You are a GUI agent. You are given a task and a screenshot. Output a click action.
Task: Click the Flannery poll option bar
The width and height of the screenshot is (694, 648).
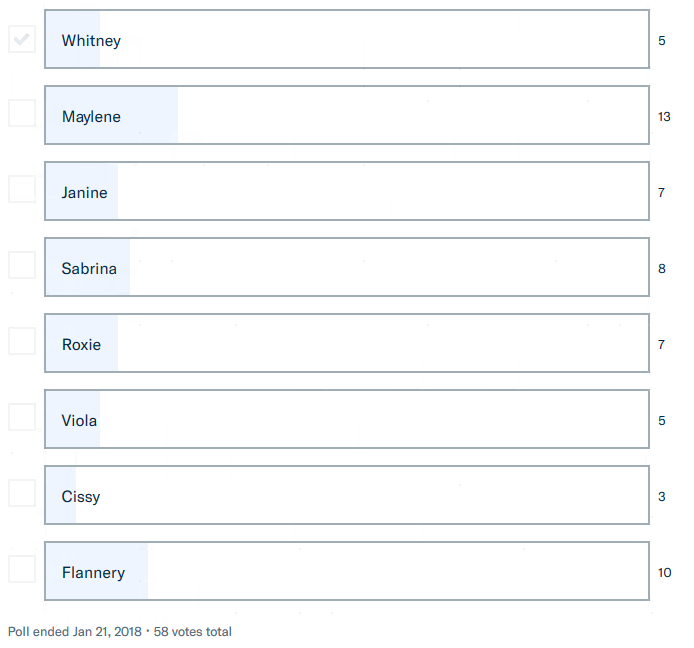pyautogui.click(x=346, y=572)
